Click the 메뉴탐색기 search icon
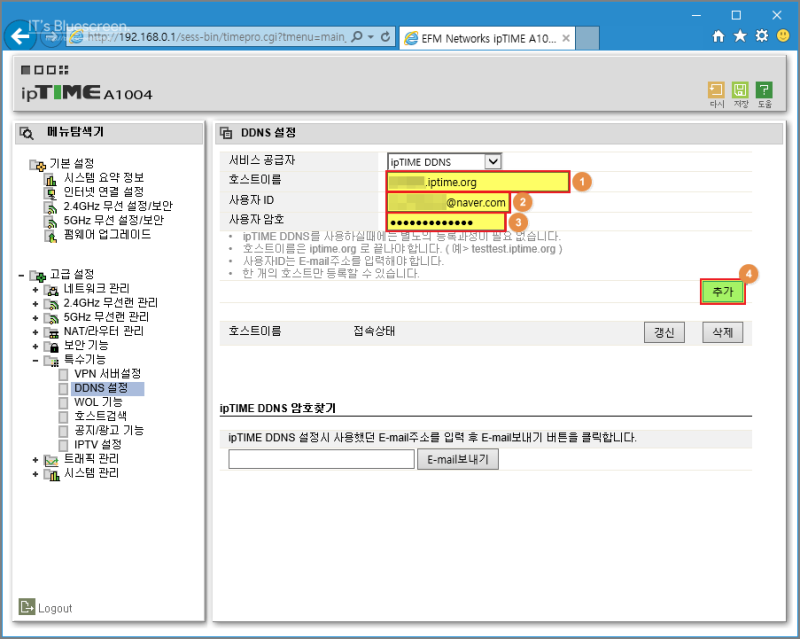 [x=27, y=134]
